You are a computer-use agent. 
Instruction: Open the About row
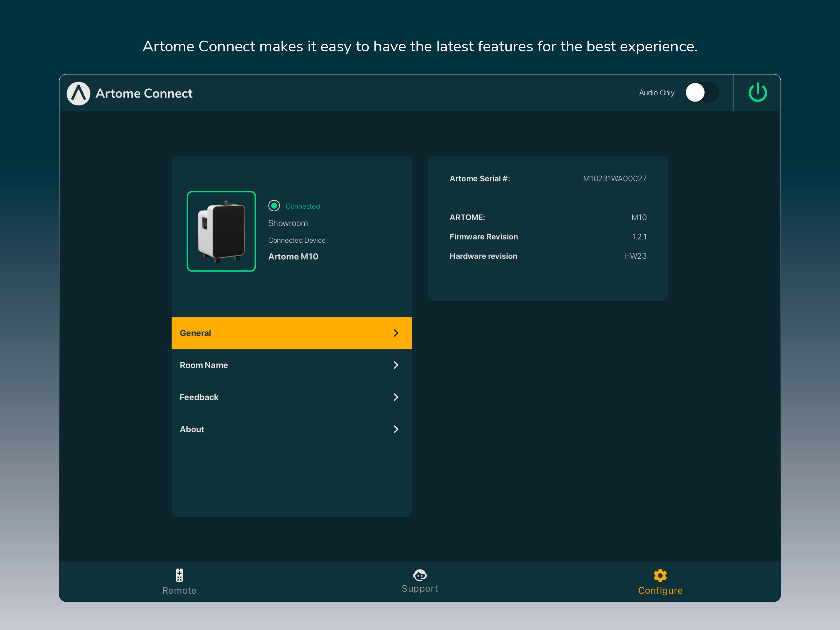click(x=292, y=429)
